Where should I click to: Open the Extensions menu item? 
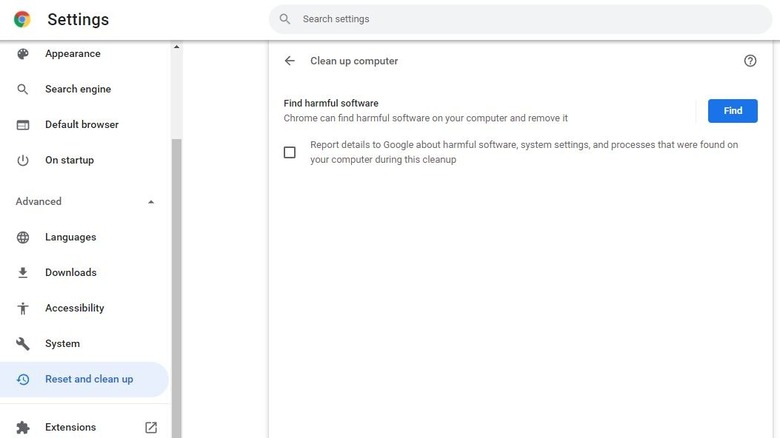tap(70, 427)
